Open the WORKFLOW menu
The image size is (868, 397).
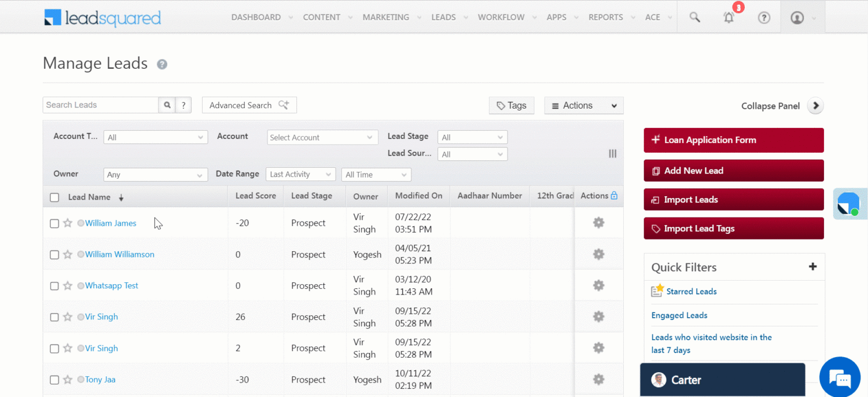[501, 17]
